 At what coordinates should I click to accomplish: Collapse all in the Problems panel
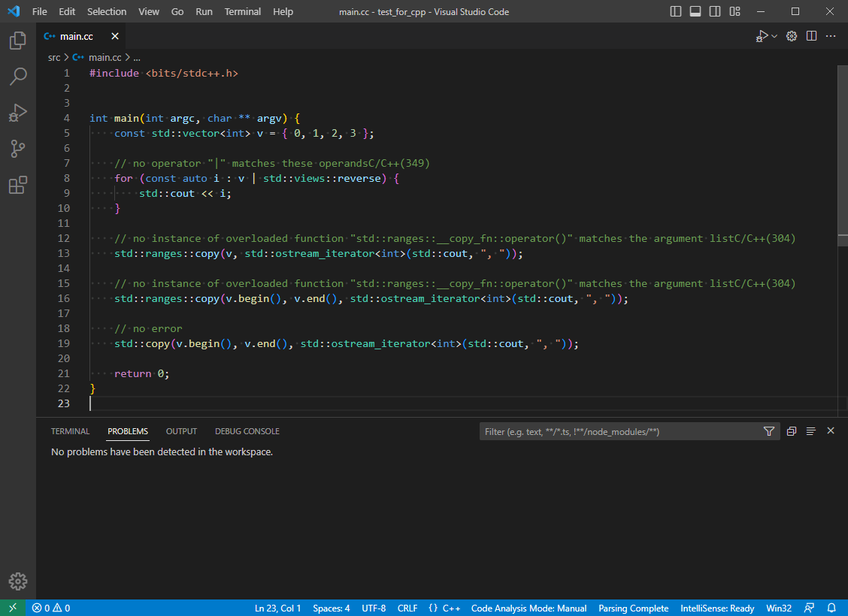pyautogui.click(x=791, y=430)
